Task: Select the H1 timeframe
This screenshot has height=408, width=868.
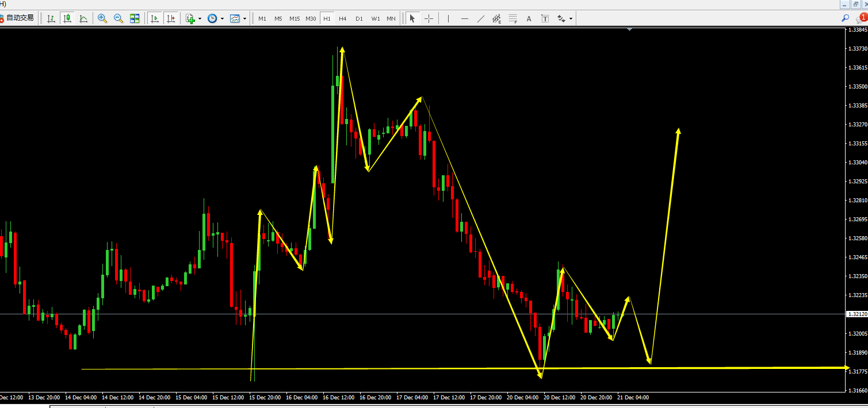Action: point(327,18)
